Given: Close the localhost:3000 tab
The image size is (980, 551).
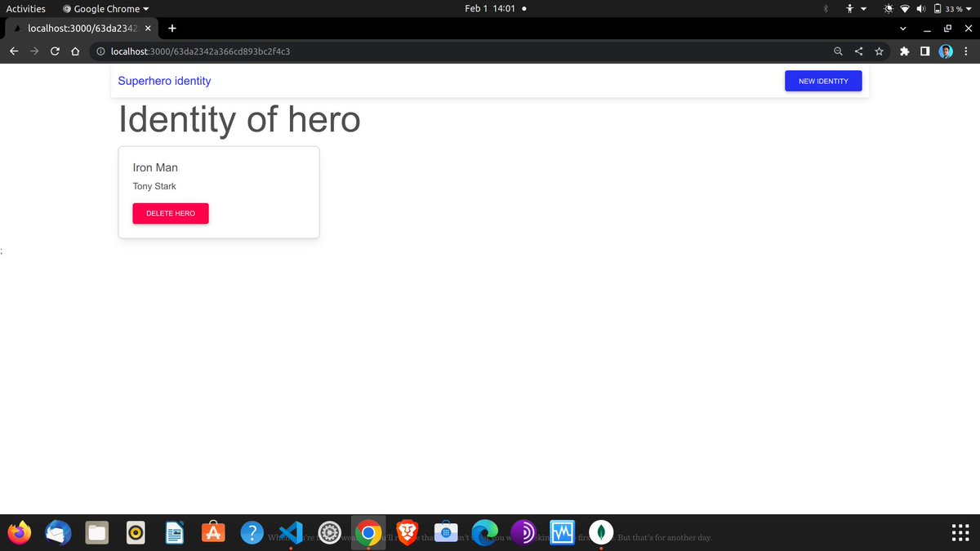Looking at the screenshot, I should coord(148,28).
